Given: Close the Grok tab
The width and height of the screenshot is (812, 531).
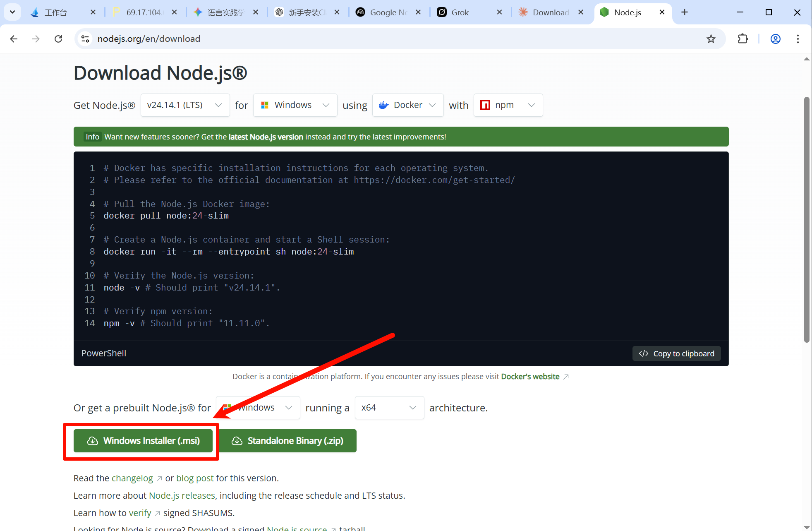Looking at the screenshot, I should [499, 12].
